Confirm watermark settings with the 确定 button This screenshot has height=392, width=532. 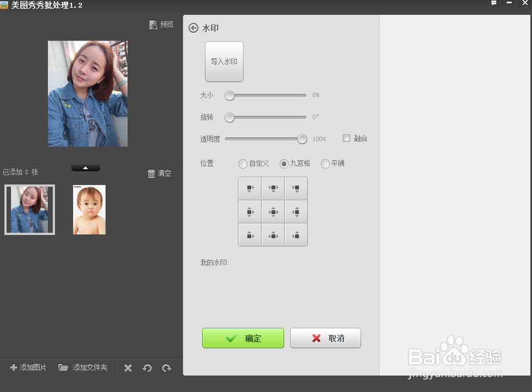coord(243,338)
